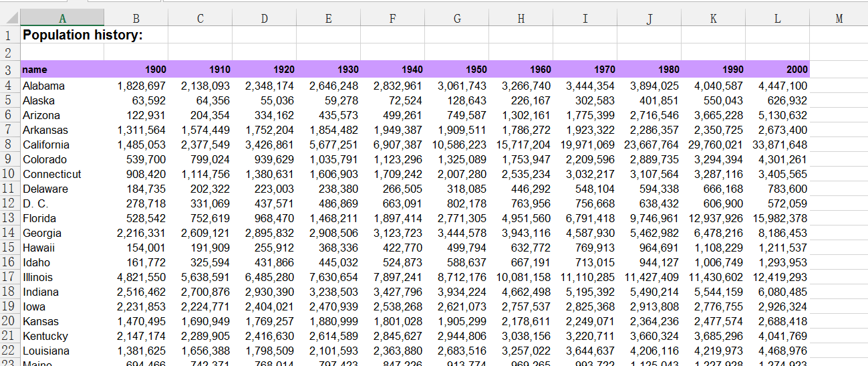Click the Select All corner triangle
The height and width of the screenshot is (366, 868).
coord(10,18)
